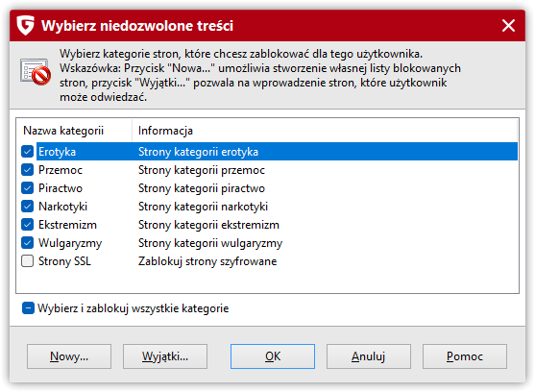Screen dimensions: 535x392
Task: Toggle the Narkotyki checkbox off
Action: 27,207
